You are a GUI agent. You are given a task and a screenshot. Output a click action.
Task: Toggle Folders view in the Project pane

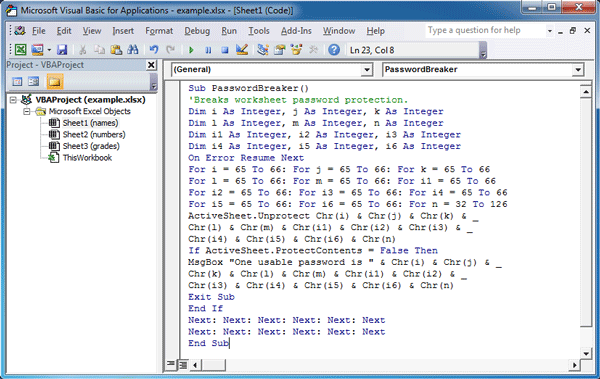55,82
